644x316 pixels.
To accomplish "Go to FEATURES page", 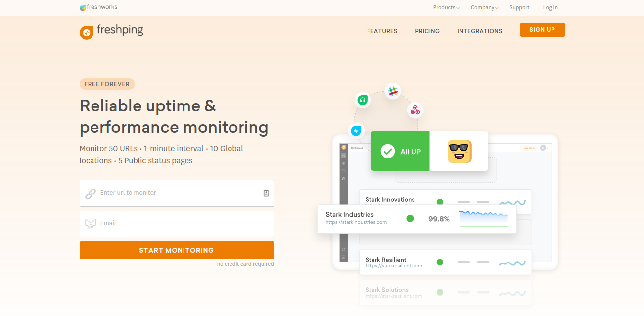I will coord(382,31).
